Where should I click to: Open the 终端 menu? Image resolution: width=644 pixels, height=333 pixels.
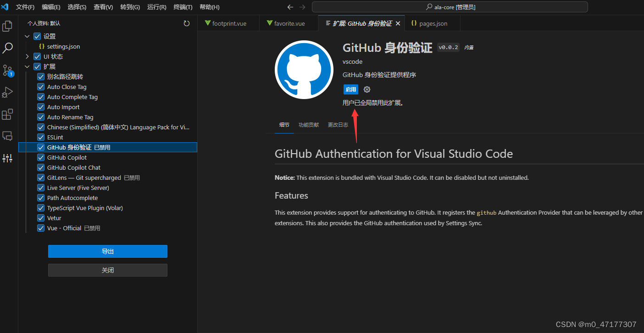click(183, 7)
